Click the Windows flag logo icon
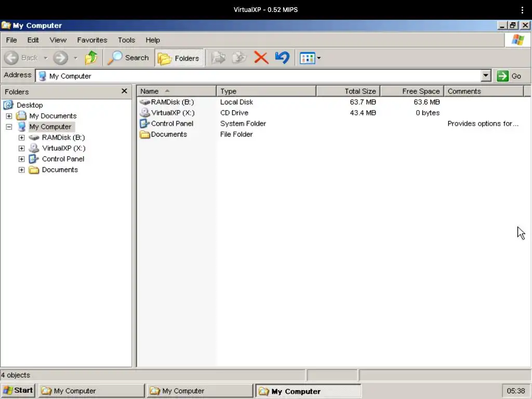The width and height of the screenshot is (532, 399). point(518,40)
